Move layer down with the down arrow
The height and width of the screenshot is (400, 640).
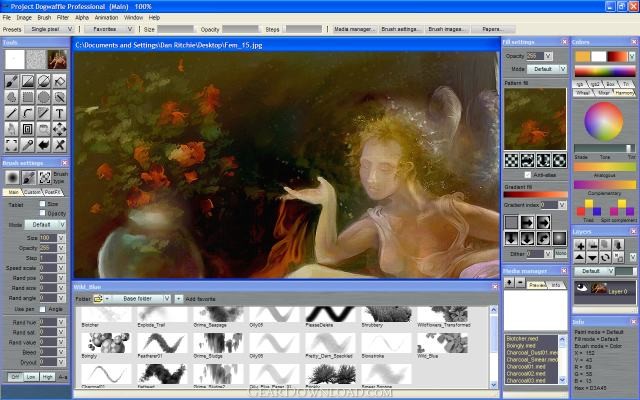coord(592,257)
